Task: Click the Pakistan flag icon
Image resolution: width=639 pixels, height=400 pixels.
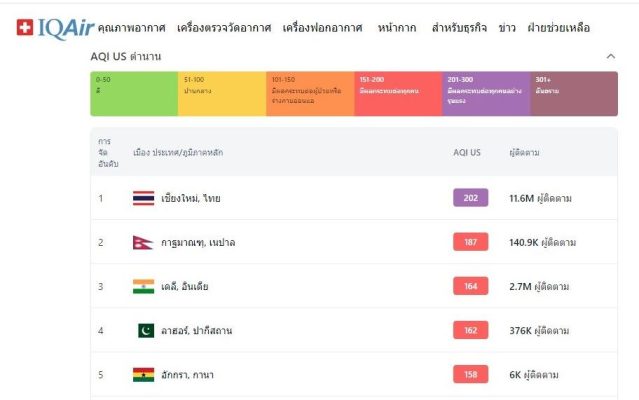Action: [x=146, y=330]
